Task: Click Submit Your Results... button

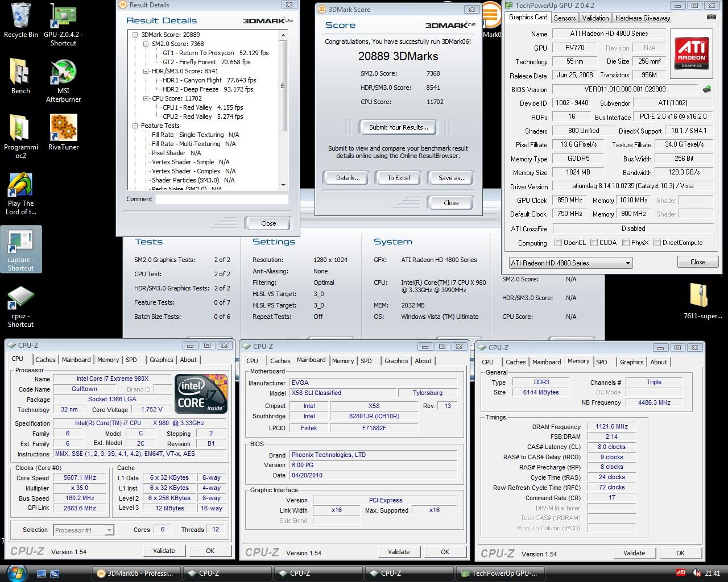Action: point(398,127)
